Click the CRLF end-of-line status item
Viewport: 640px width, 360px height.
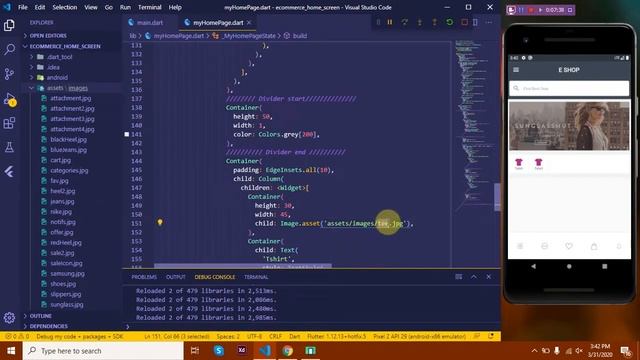point(275,336)
